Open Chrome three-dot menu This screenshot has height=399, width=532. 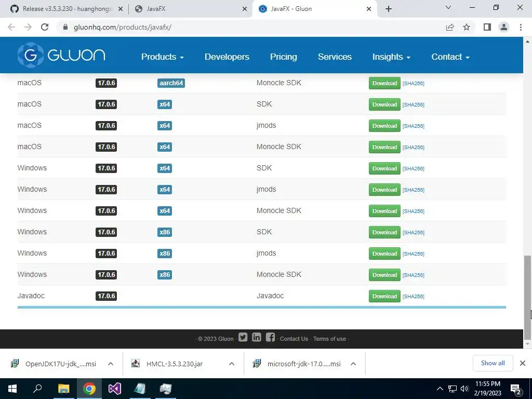point(521,27)
